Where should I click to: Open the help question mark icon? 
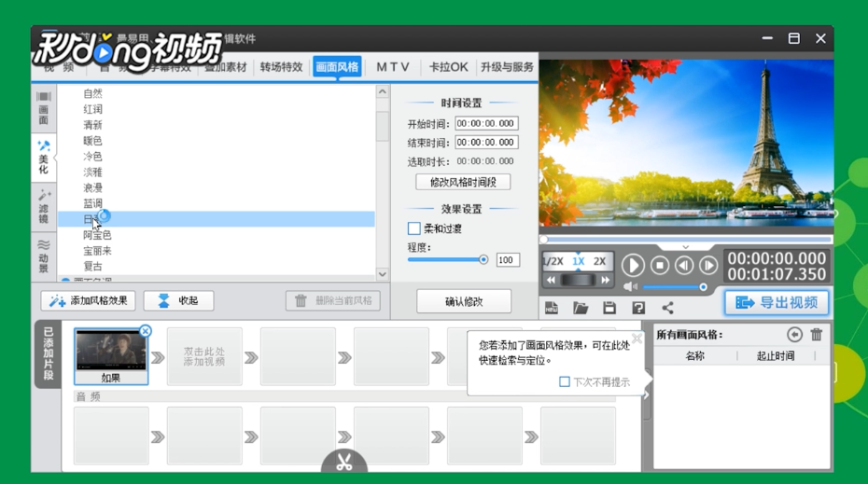click(x=638, y=308)
